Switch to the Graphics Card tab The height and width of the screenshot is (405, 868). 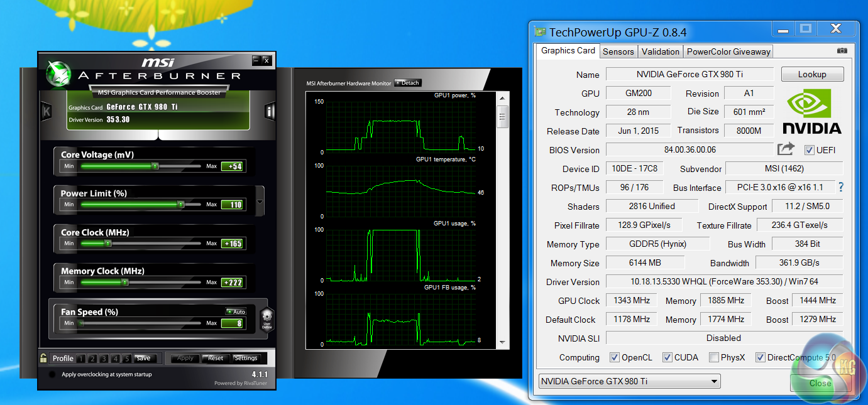pos(568,50)
